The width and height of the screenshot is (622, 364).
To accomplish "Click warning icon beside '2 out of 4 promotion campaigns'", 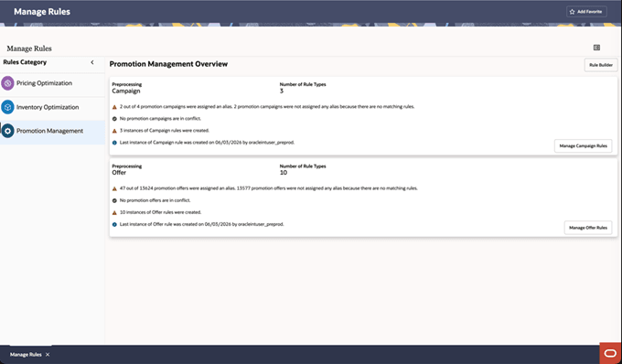I will pyautogui.click(x=114, y=107).
